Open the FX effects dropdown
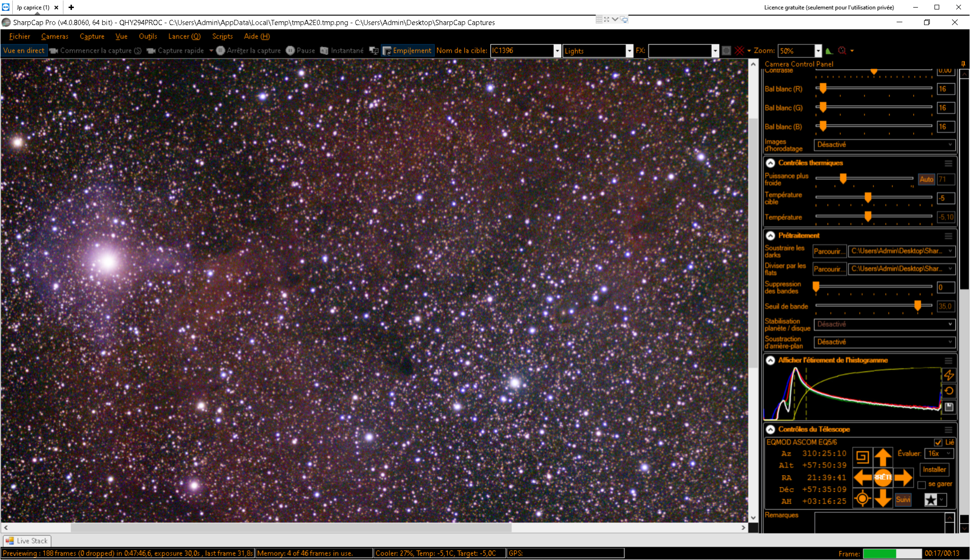Viewport: 970px width, 560px height. click(x=715, y=51)
